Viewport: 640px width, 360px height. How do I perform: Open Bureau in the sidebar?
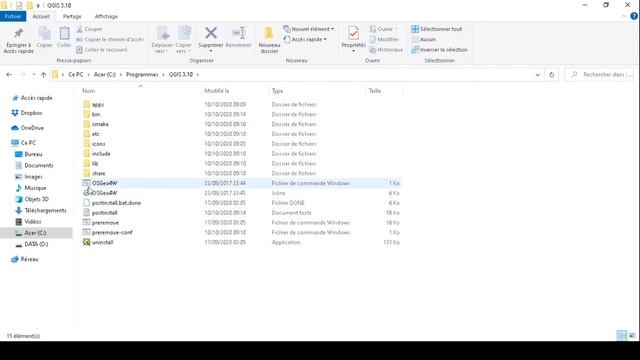33,154
